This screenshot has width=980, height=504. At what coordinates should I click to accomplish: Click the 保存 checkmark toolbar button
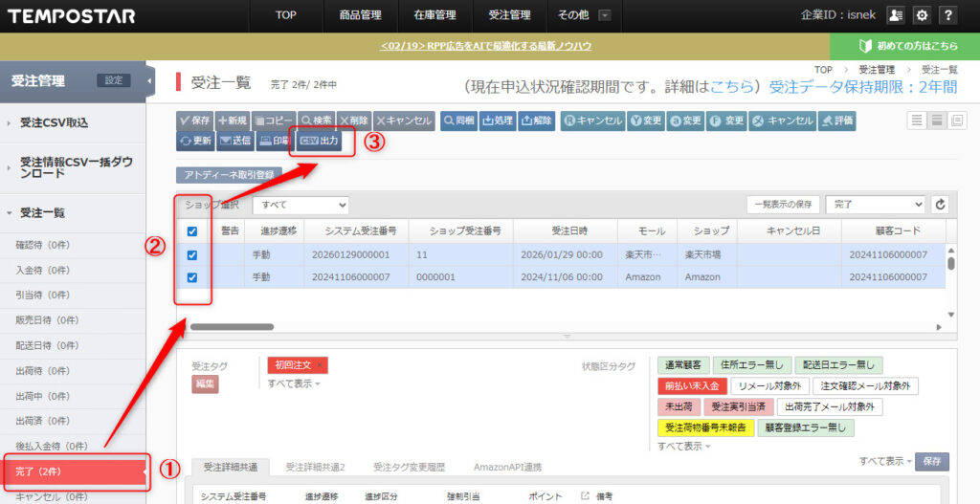[194, 121]
